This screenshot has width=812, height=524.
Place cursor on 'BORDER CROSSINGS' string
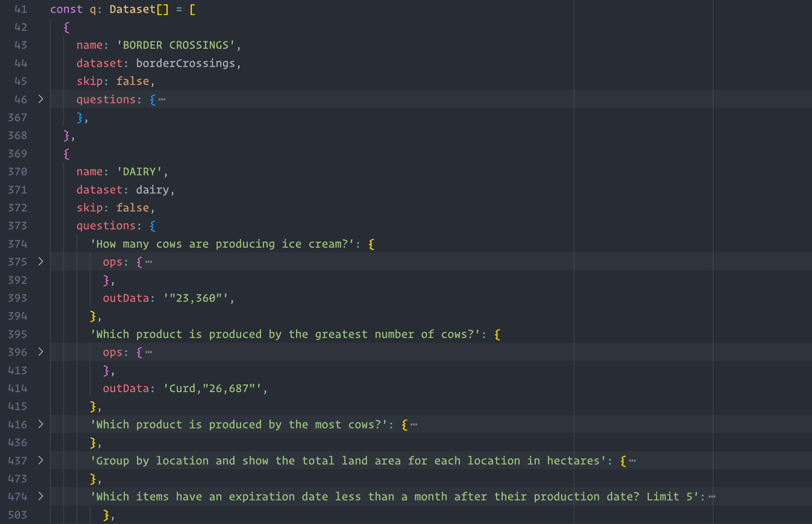coord(176,45)
